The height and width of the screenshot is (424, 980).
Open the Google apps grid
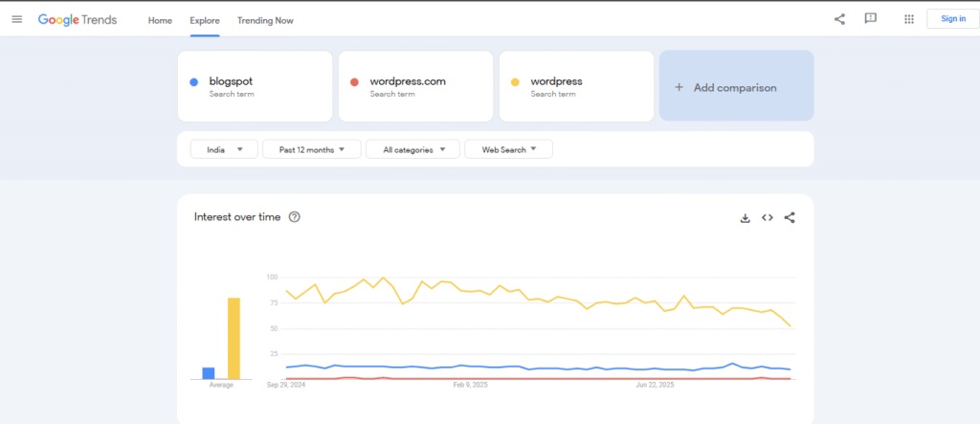pos(909,19)
